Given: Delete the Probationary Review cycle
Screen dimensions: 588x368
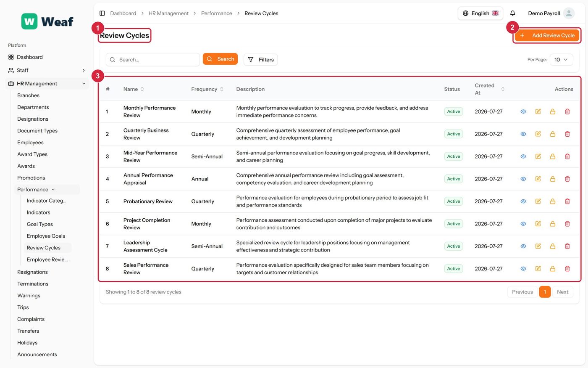Looking at the screenshot, I should tap(567, 201).
